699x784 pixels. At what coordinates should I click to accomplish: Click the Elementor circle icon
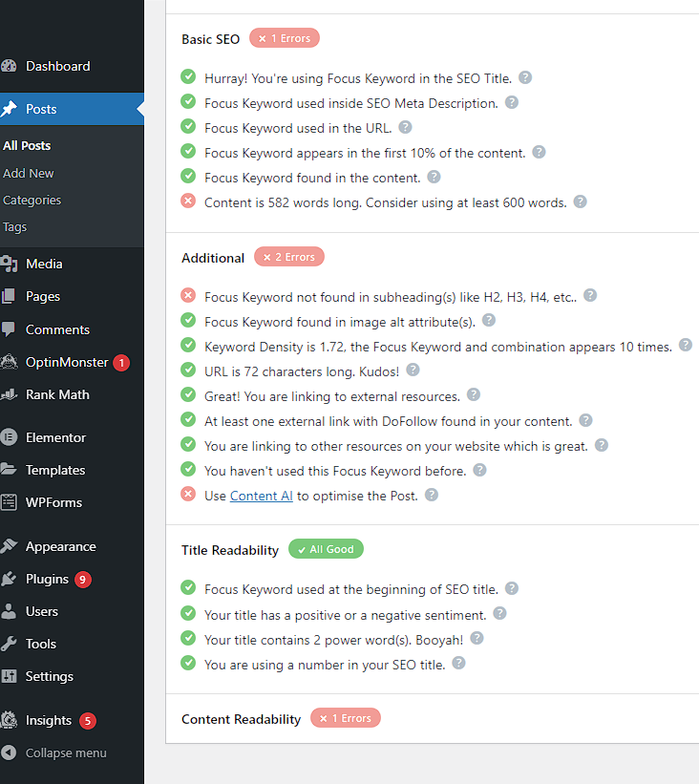click(x=9, y=437)
